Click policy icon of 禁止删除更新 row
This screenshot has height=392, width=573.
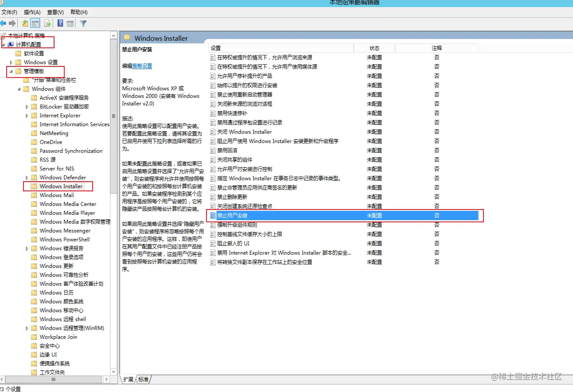tap(213, 197)
